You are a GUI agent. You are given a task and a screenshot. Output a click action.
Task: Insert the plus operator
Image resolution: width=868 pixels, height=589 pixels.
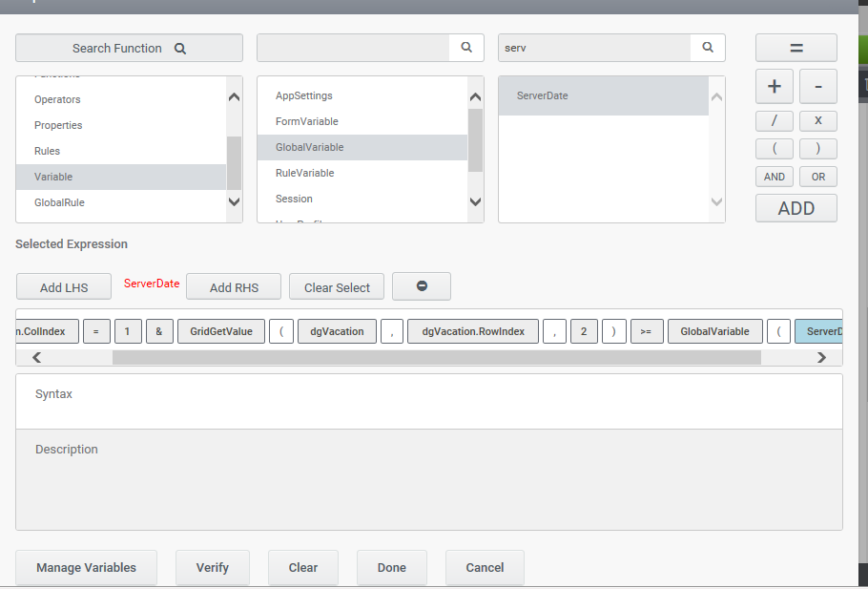[775, 87]
